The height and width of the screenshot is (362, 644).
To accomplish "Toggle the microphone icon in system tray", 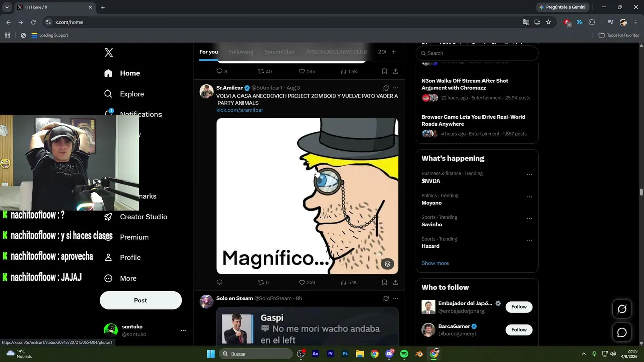I will 594,354.
